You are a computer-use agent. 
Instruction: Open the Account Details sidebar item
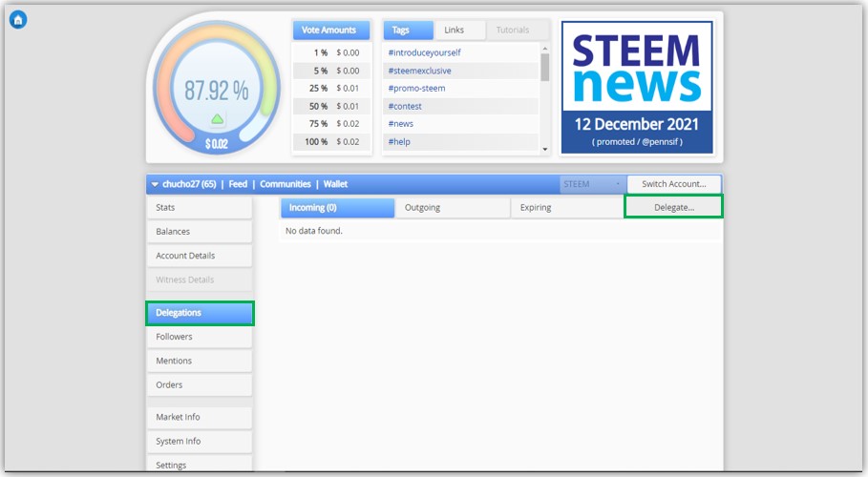[x=200, y=256]
